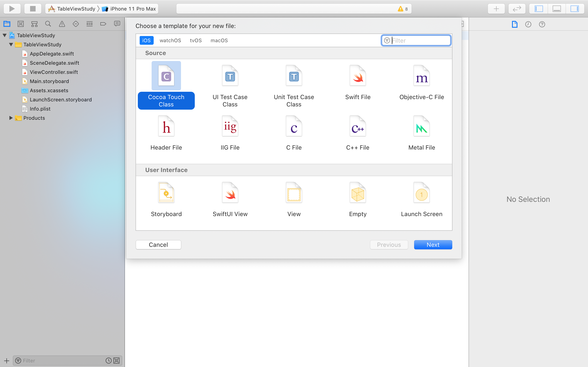Switch to the watchOS template tab
Screen dimensions: 588x367
(x=170, y=40)
